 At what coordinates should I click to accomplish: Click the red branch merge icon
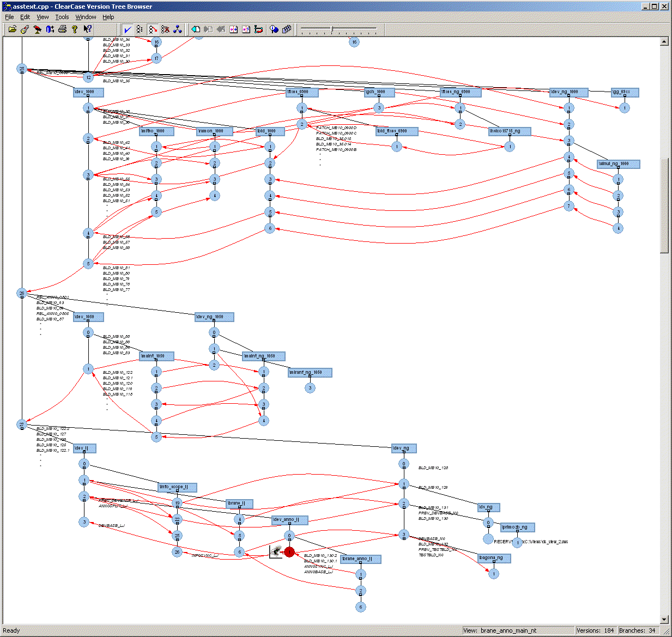pos(258,29)
